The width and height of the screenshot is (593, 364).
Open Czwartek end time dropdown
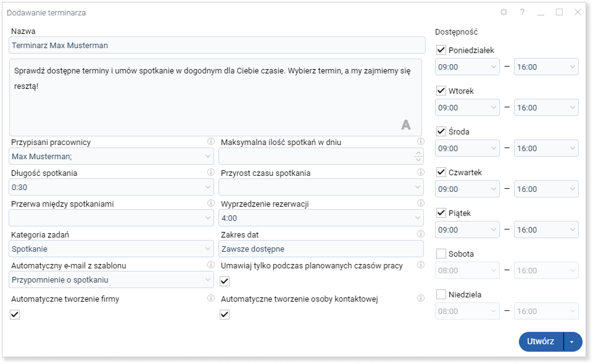click(x=546, y=189)
